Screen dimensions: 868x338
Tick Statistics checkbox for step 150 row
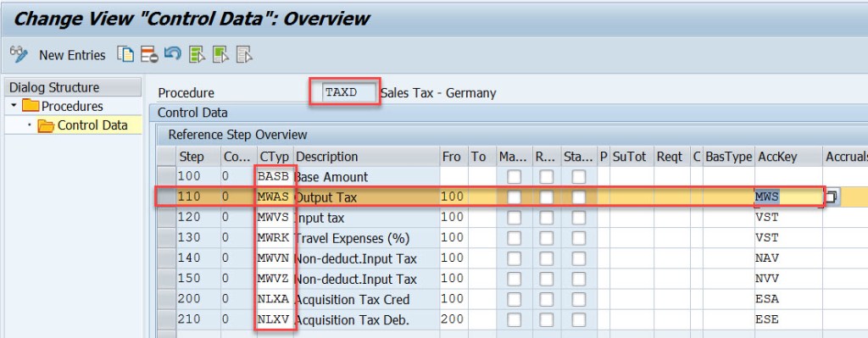578,279
